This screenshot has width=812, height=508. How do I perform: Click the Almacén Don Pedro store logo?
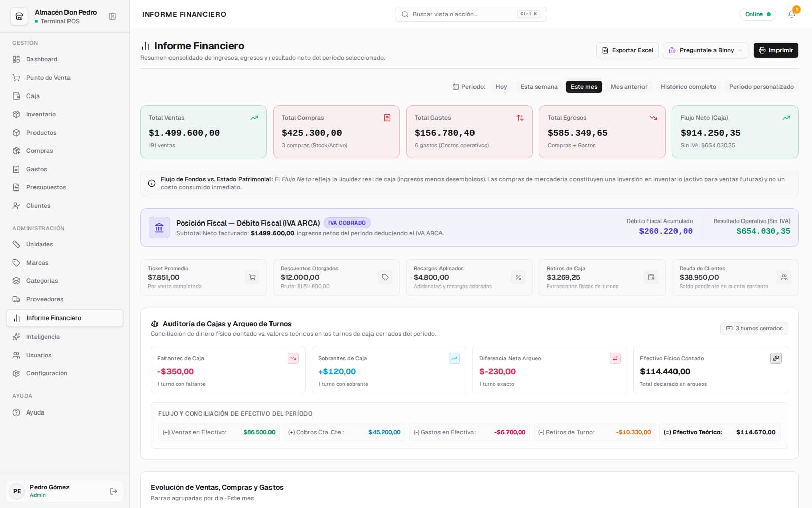19,16
